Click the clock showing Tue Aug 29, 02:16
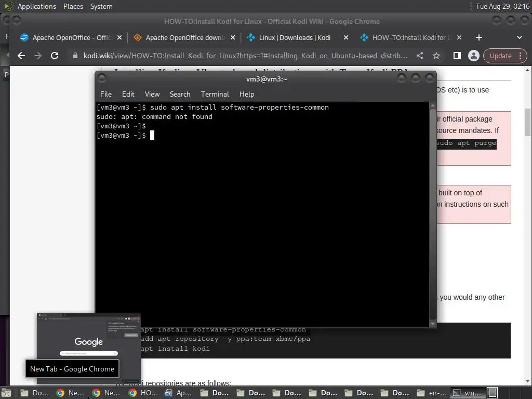The image size is (532, 399). point(502,6)
